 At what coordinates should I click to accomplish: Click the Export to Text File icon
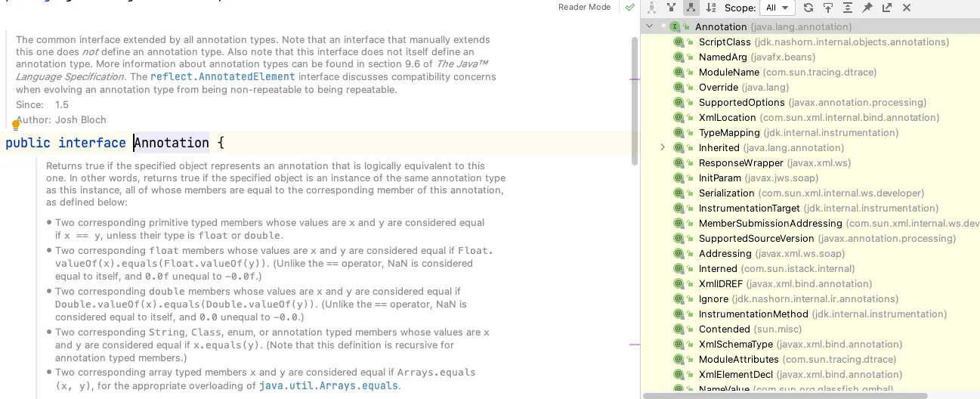[886, 8]
